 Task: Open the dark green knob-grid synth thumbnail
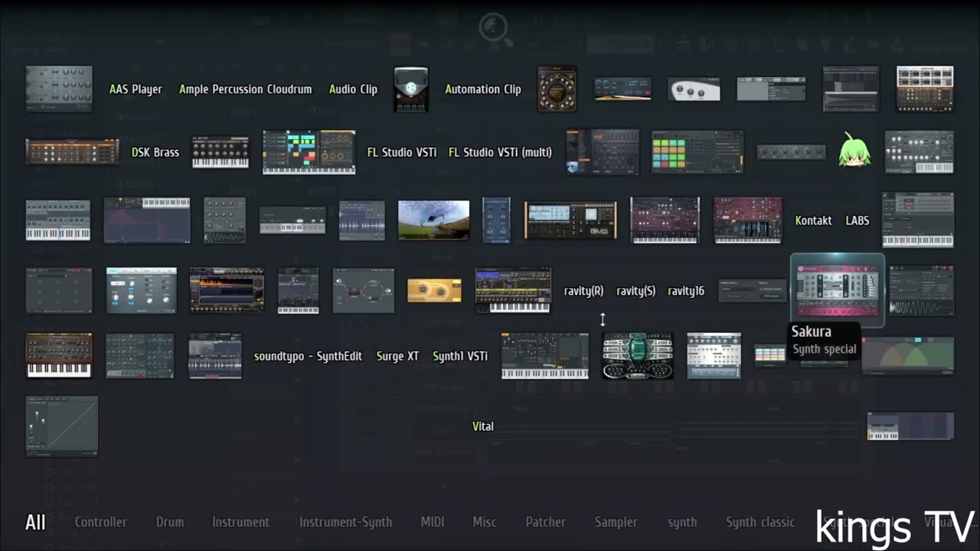pyautogui.click(x=139, y=356)
